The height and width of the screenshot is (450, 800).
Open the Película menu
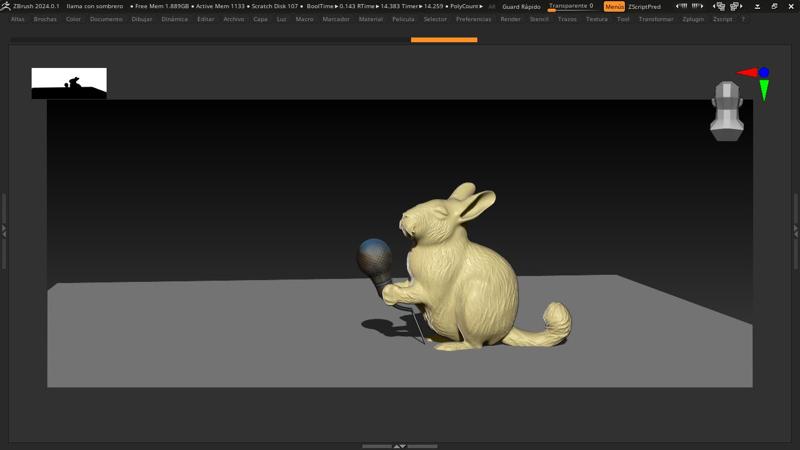click(x=403, y=19)
